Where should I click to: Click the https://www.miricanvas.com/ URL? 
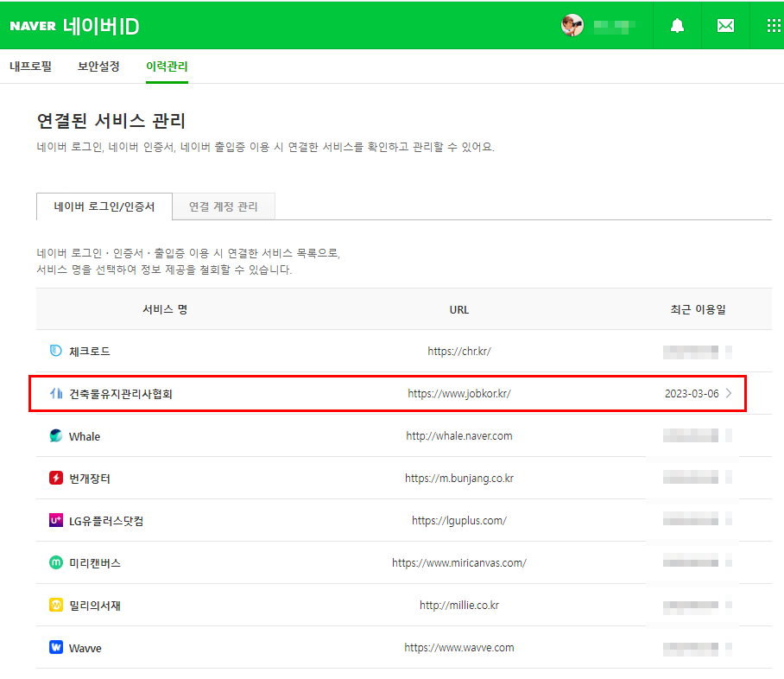[459, 563]
